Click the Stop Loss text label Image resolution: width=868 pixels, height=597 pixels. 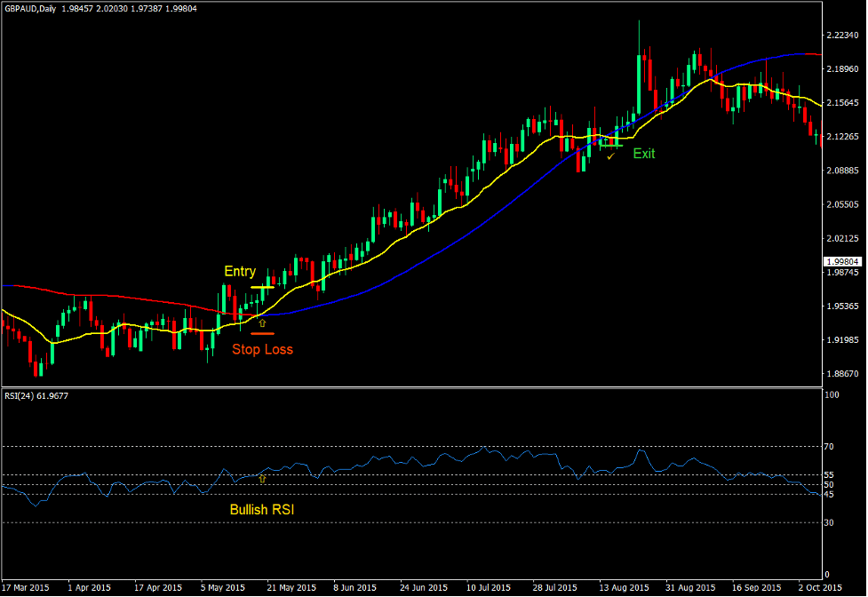pyautogui.click(x=262, y=349)
